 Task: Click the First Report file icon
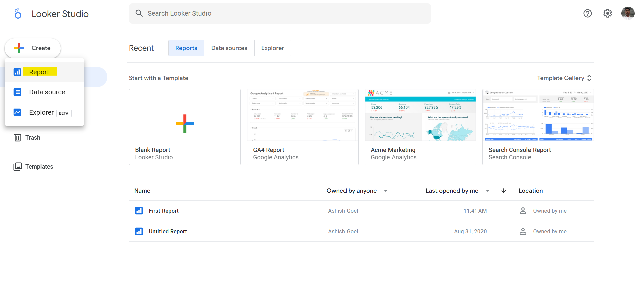(x=139, y=211)
